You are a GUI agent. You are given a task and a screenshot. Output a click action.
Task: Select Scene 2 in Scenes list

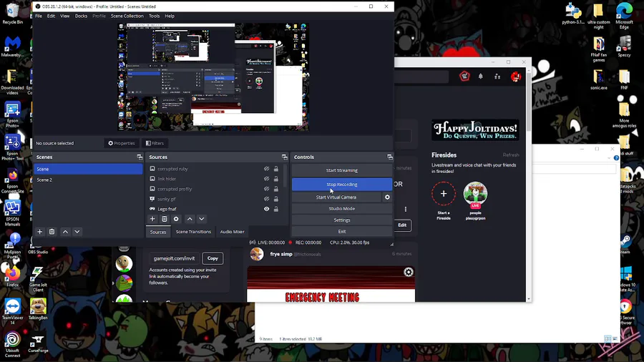click(88, 180)
